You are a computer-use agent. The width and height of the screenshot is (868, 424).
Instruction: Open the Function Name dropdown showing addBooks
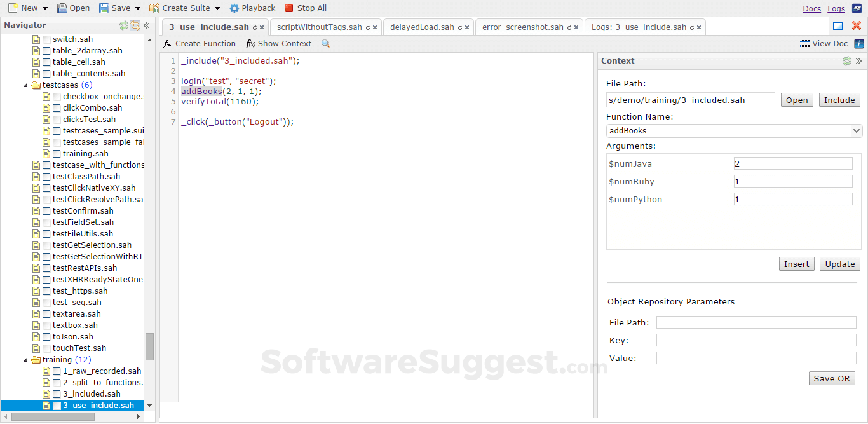pyautogui.click(x=734, y=131)
